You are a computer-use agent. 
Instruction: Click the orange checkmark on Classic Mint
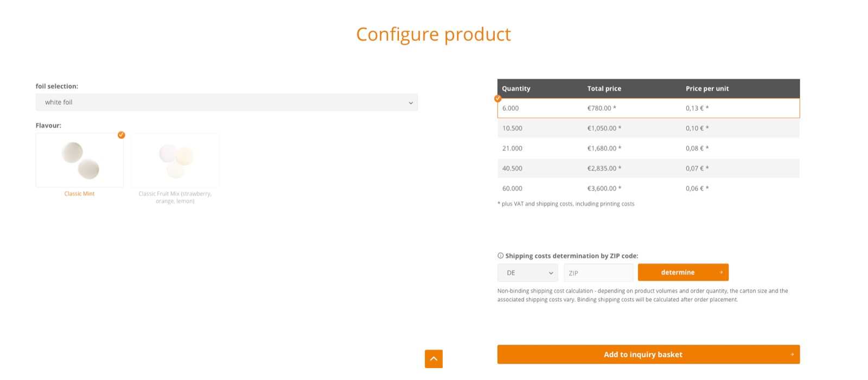coord(122,135)
